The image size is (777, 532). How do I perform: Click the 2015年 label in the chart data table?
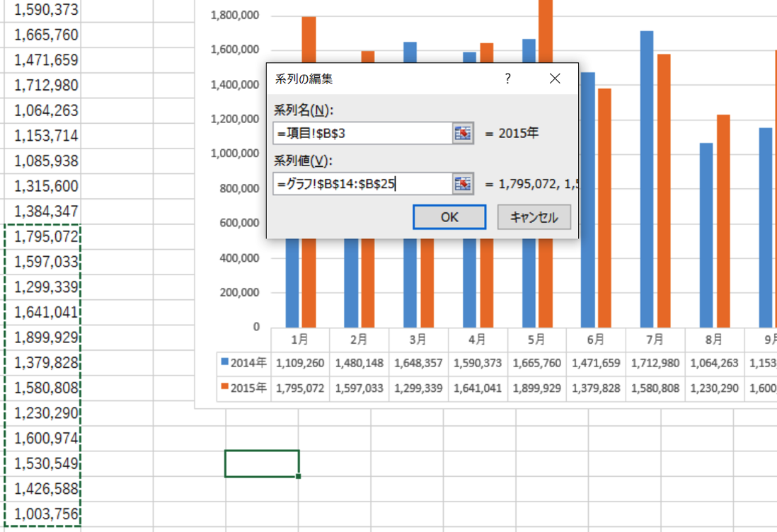pyautogui.click(x=248, y=388)
